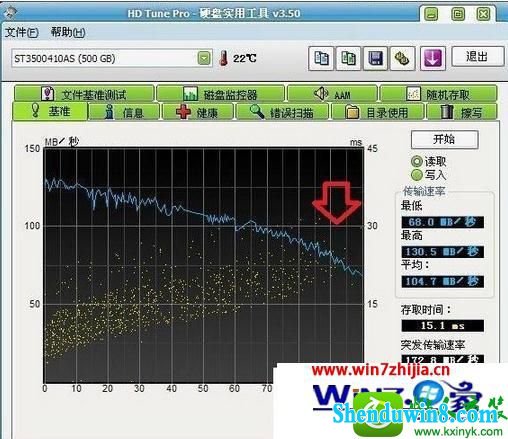This screenshot has height=439, width=508.
Task: Click the copy screenshot icon
Action: [348, 58]
